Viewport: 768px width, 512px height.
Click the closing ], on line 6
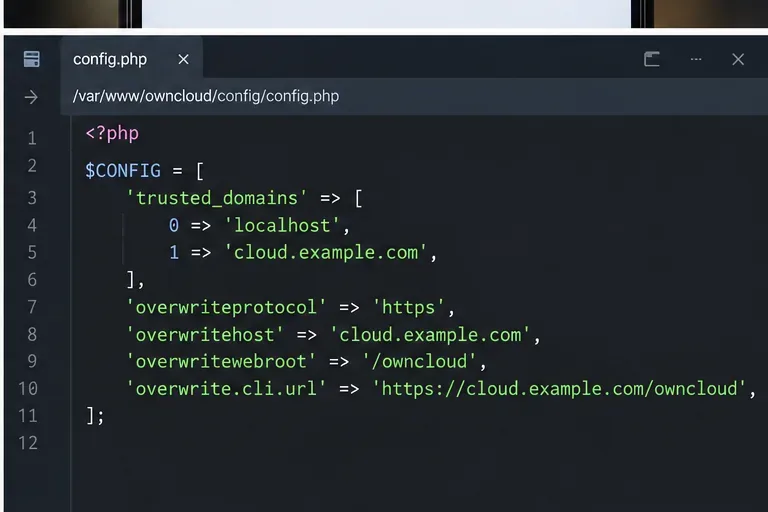click(135, 280)
